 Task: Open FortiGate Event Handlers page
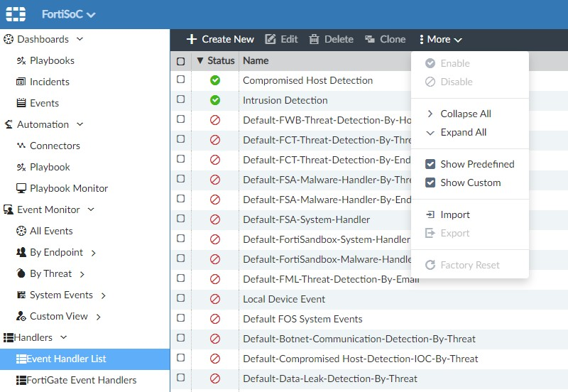(x=81, y=380)
